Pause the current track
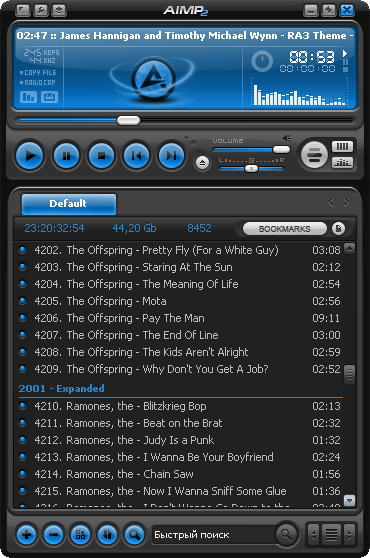 click(x=67, y=156)
